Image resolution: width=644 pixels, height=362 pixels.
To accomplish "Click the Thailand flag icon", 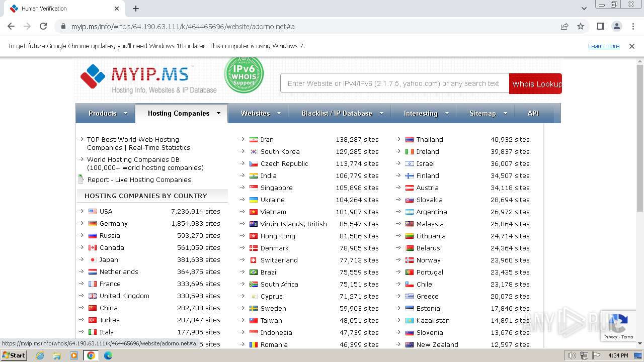I will point(410,140).
